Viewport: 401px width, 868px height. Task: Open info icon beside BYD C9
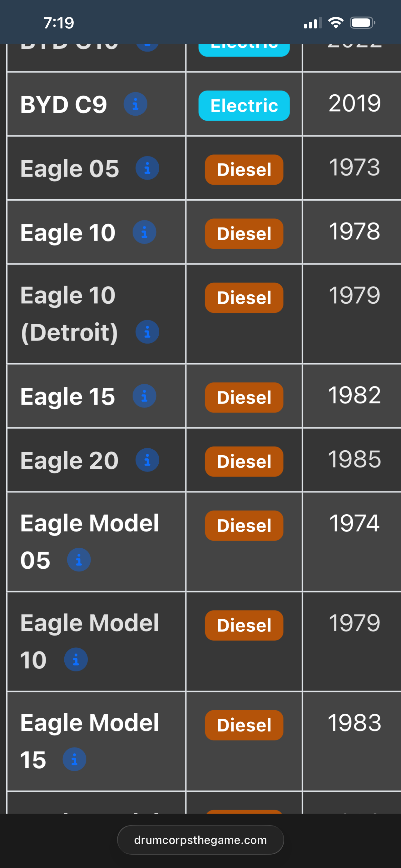(135, 104)
